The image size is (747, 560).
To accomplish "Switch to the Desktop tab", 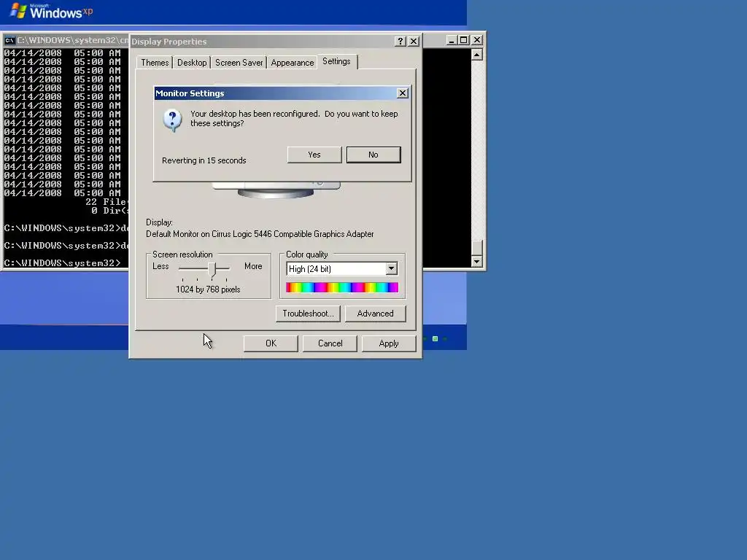I will point(192,63).
